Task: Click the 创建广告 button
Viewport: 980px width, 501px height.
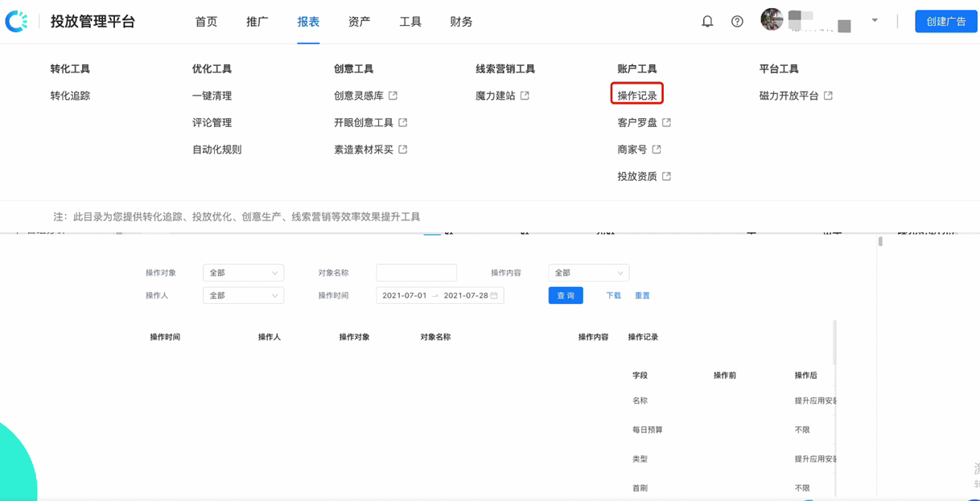Action: (x=945, y=22)
